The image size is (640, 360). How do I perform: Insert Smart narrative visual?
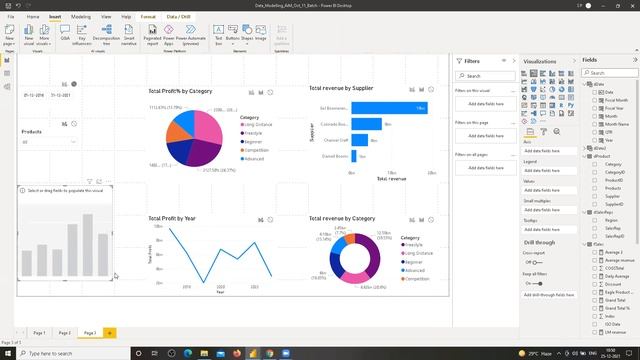pos(129,35)
